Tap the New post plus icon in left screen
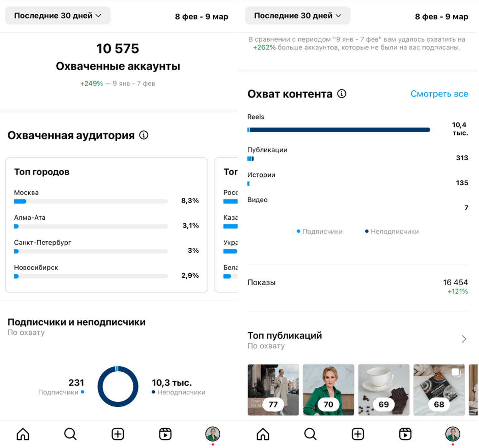The width and height of the screenshot is (479, 448). pos(118,434)
